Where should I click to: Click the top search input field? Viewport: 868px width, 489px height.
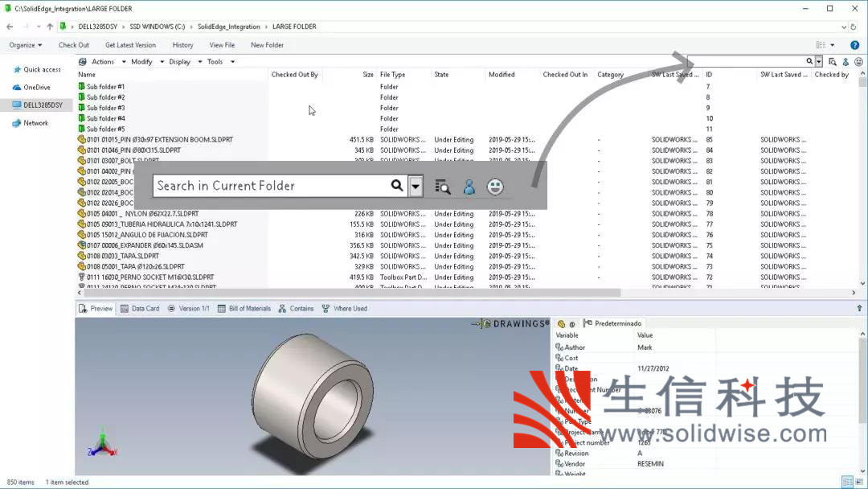pyautogui.click(x=746, y=61)
